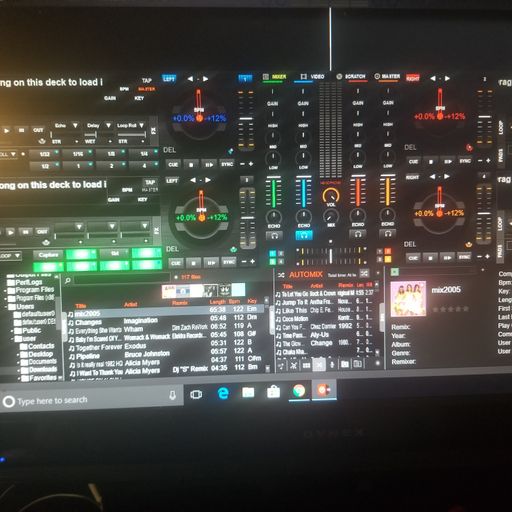This screenshot has height=512, width=512.
Task: Enable headphone cue on the green channel
Action: pos(274,236)
